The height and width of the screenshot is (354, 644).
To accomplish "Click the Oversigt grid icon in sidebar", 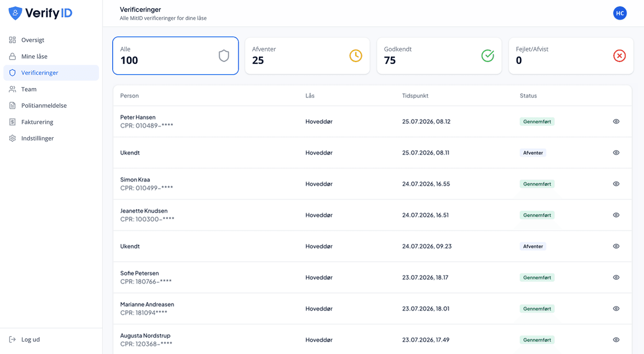I will coord(12,40).
